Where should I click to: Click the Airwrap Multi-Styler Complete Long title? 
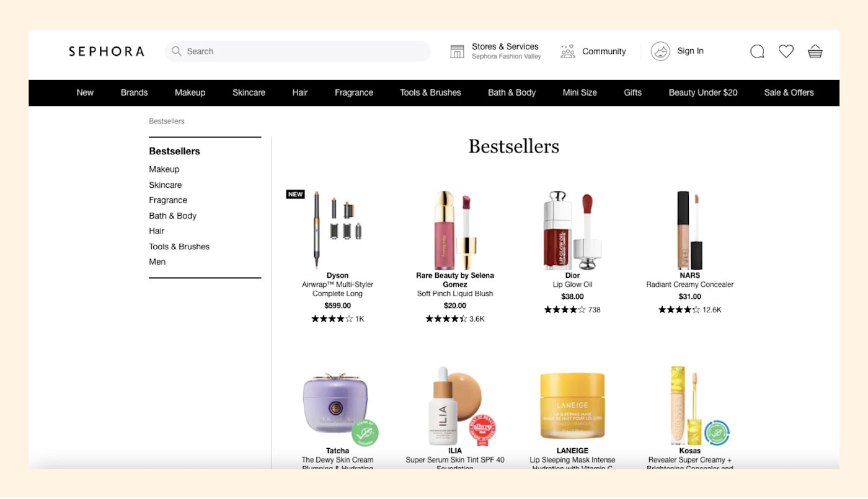coord(337,289)
